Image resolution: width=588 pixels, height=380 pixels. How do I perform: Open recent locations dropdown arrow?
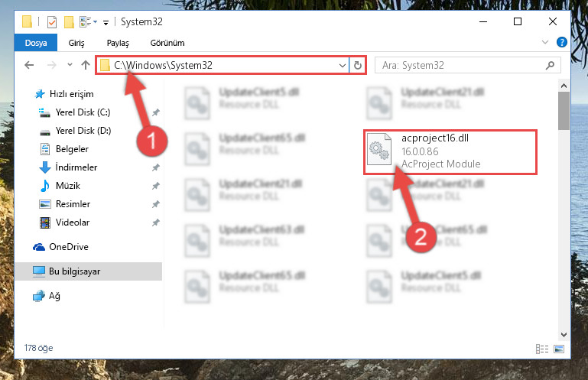(x=70, y=64)
